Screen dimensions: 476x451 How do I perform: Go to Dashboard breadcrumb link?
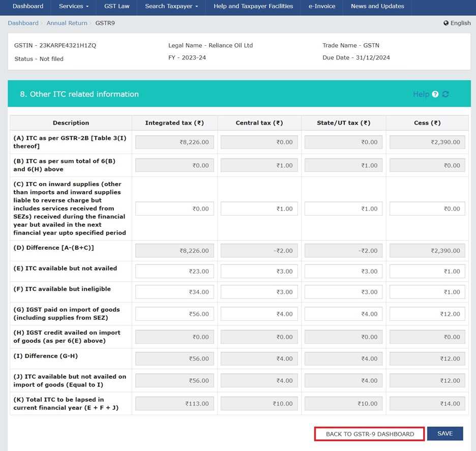pos(23,23)
